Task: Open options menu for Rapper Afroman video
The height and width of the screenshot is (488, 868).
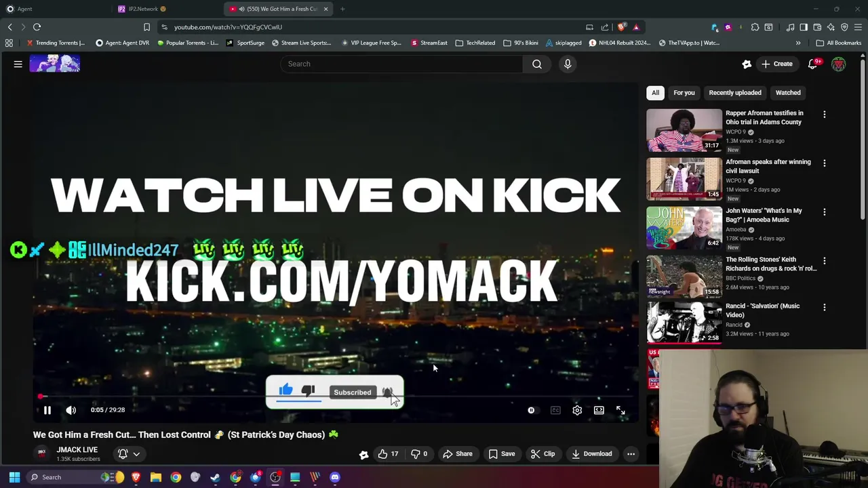Action: tap(825, 115)
